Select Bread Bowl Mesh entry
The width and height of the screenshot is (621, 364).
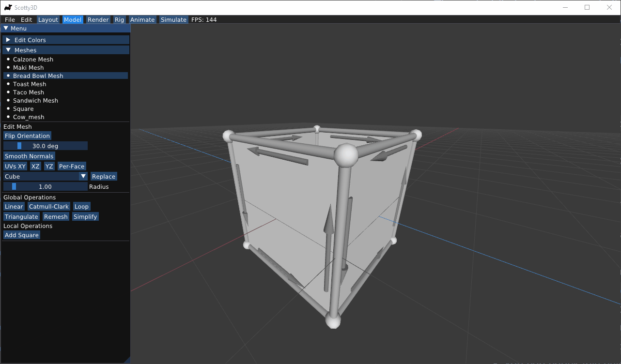(65, 76)
